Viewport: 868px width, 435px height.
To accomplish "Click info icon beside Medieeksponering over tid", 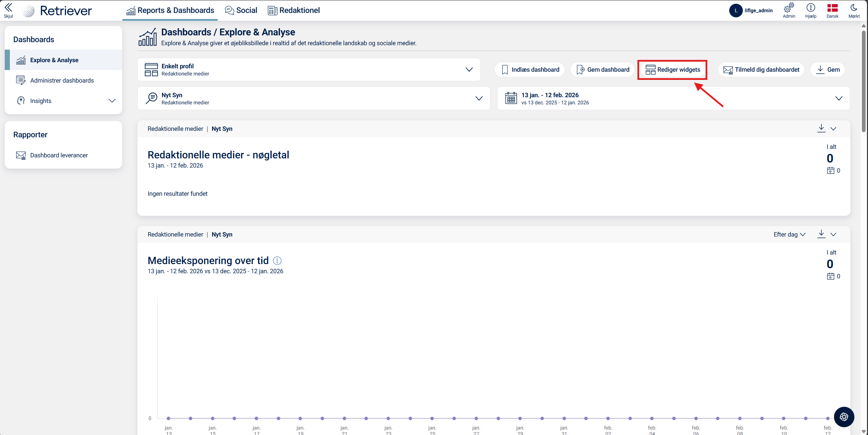I will click(277, 261).
